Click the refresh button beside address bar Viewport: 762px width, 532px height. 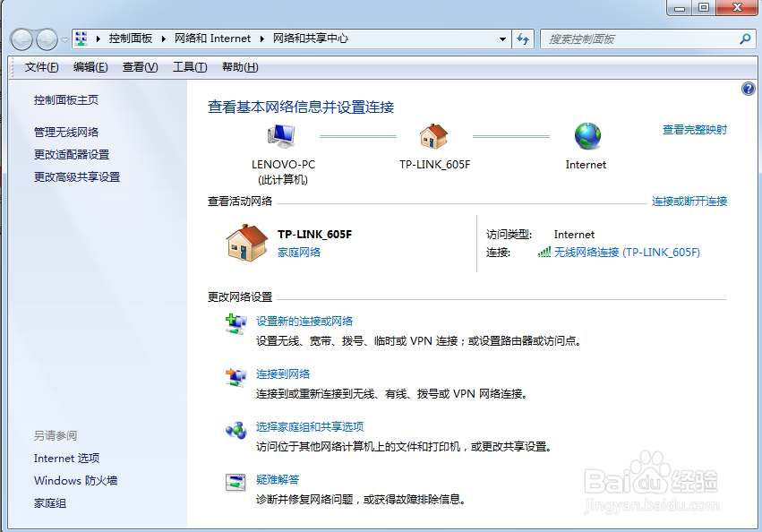click(x=523, y=39)
